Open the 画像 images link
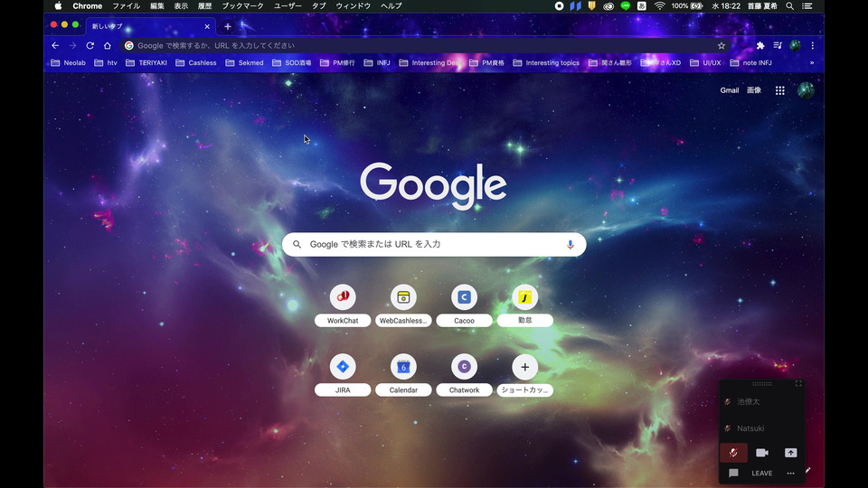 (754, 90)
